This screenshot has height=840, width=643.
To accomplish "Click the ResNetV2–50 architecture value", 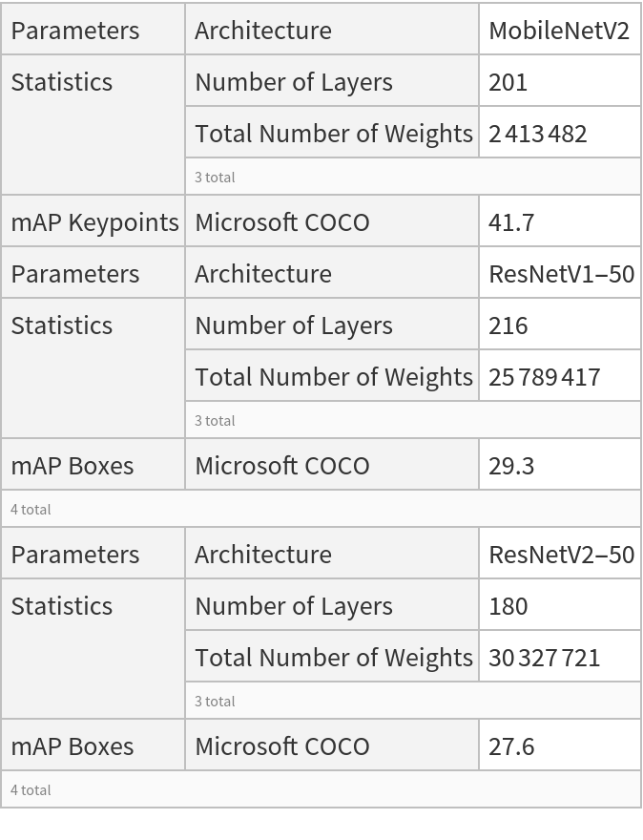I will click(x=561, y=555).
